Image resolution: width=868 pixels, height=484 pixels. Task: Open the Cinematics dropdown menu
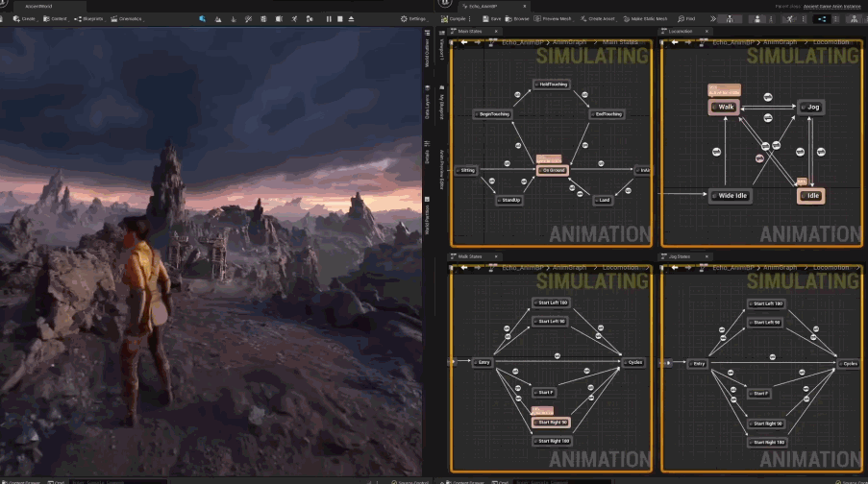(126, 19)
